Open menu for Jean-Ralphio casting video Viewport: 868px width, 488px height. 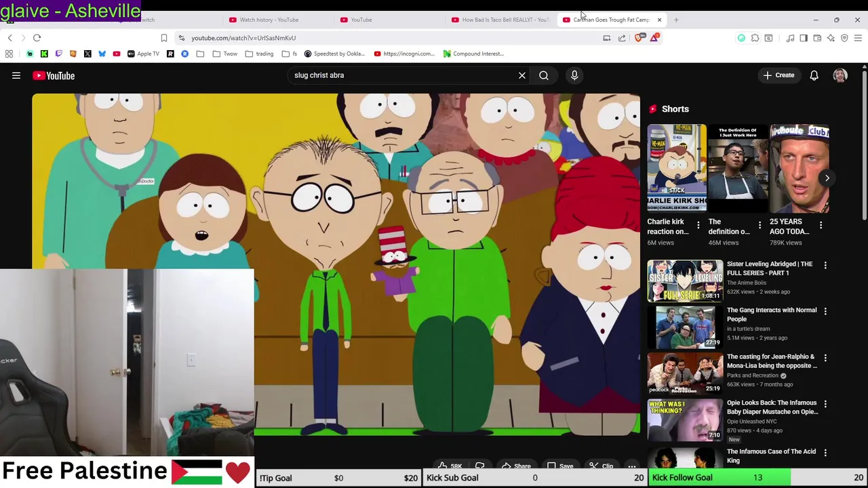click(825, 358)
